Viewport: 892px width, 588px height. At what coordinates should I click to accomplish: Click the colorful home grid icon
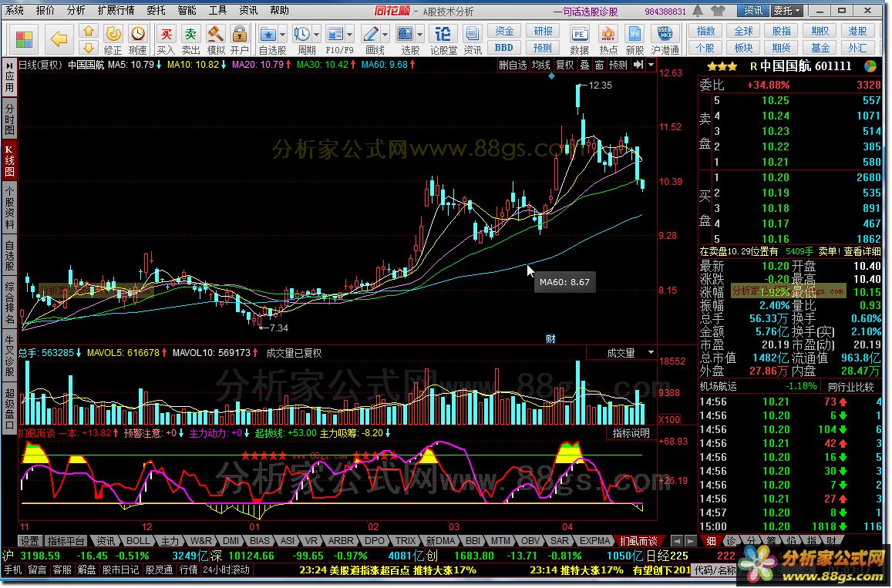click(24, 39)
